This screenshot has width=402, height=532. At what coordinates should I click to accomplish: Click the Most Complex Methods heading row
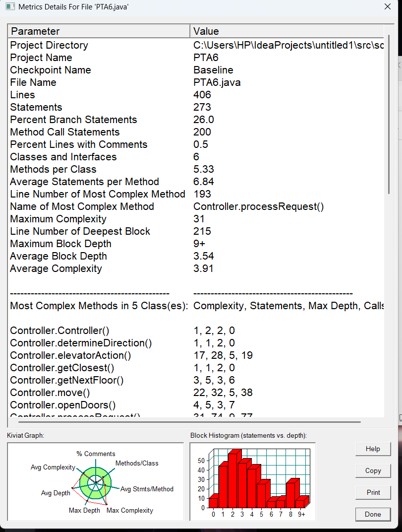[196, 306]
